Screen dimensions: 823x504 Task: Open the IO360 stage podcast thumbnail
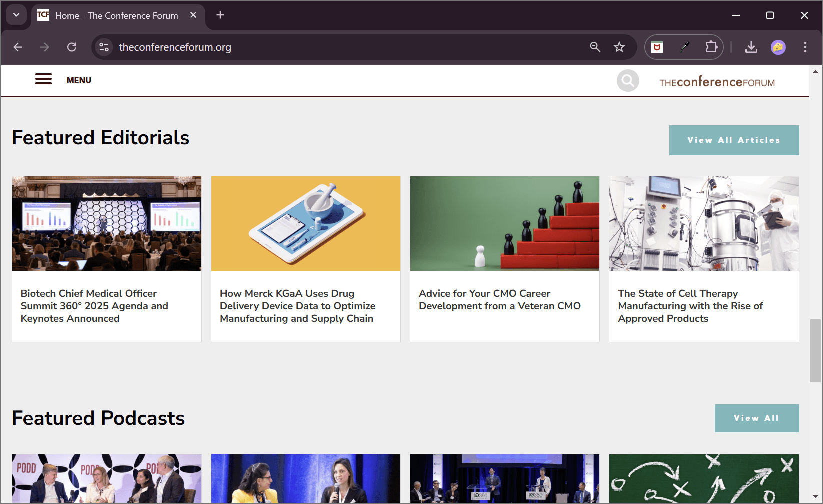point(505,478)
